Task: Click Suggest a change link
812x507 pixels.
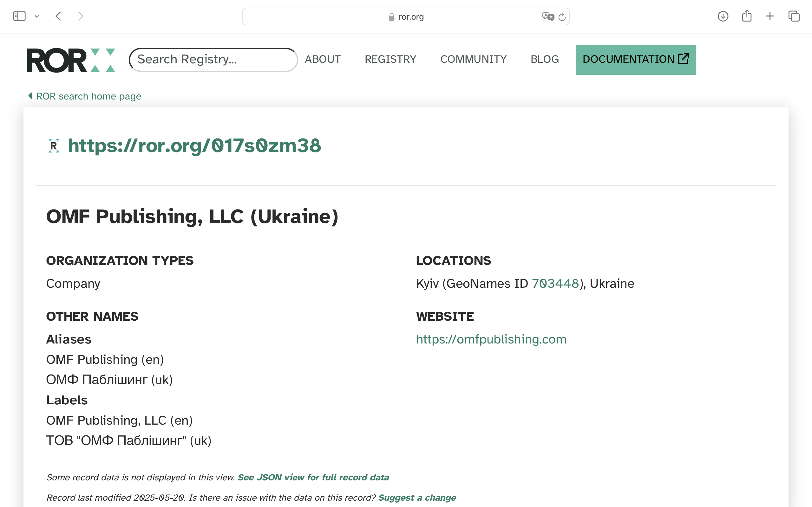Action: pos(417,497)
